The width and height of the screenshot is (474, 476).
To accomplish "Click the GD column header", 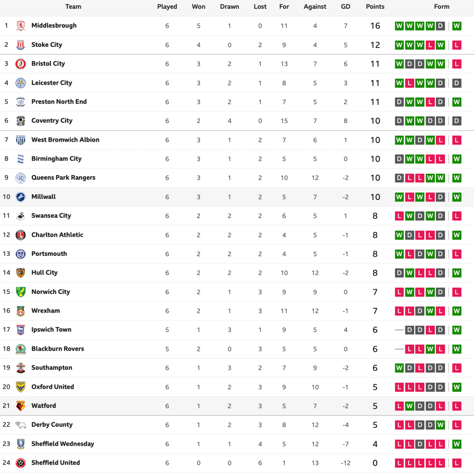I will [x=345, y=7].
